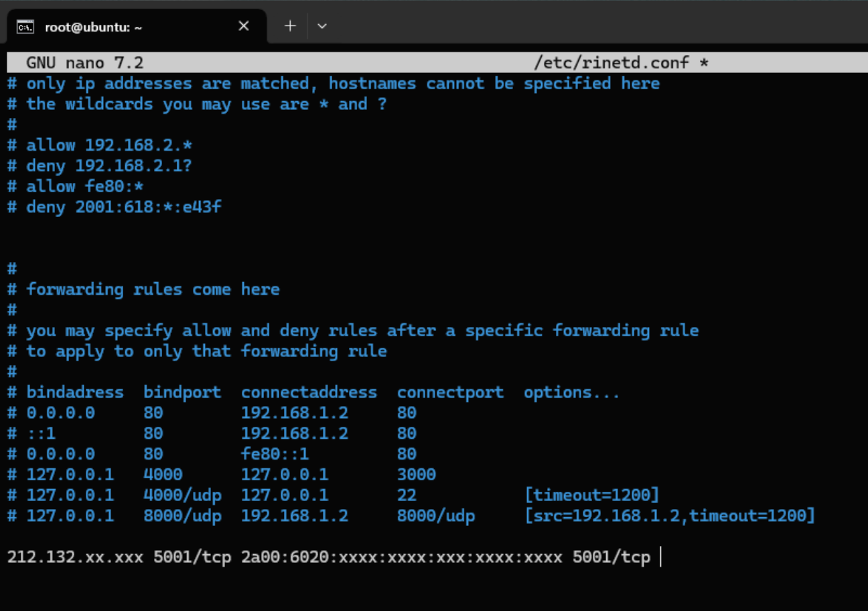This screenshot has height=611, width=868.
Task: Click the [timeout=1200] option text
Action: [591, 495]
